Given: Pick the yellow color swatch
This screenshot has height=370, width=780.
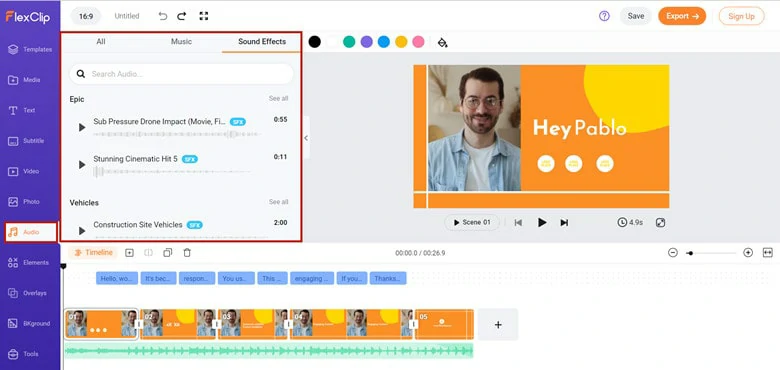Looking at the screenshot, I should coord(401,42).
